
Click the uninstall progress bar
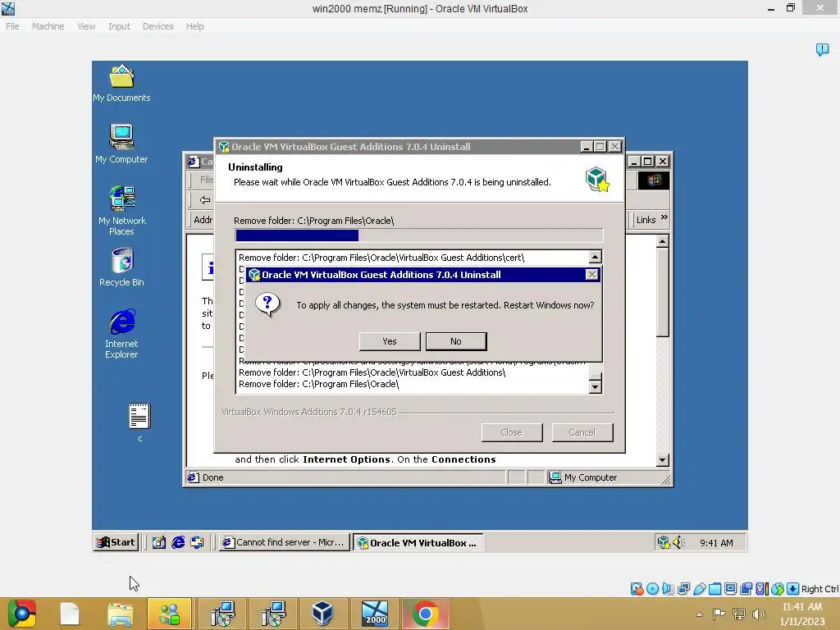coord(419,235)
